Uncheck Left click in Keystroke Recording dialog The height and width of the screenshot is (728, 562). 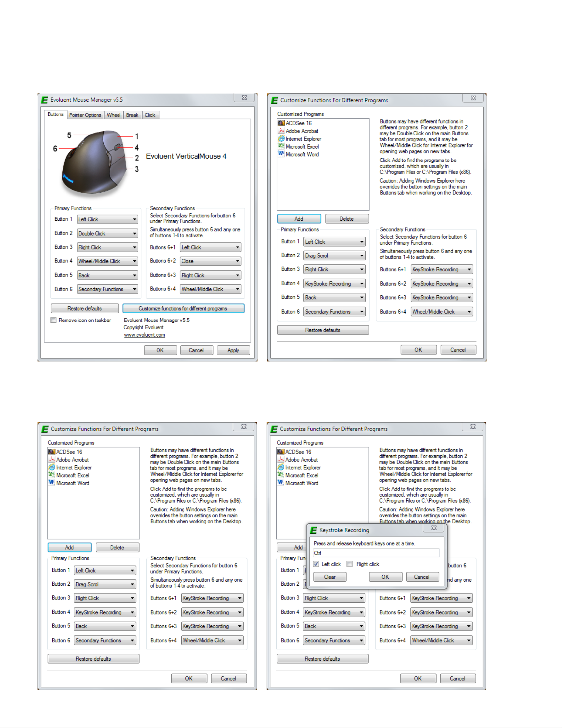(x=316, y=564)
